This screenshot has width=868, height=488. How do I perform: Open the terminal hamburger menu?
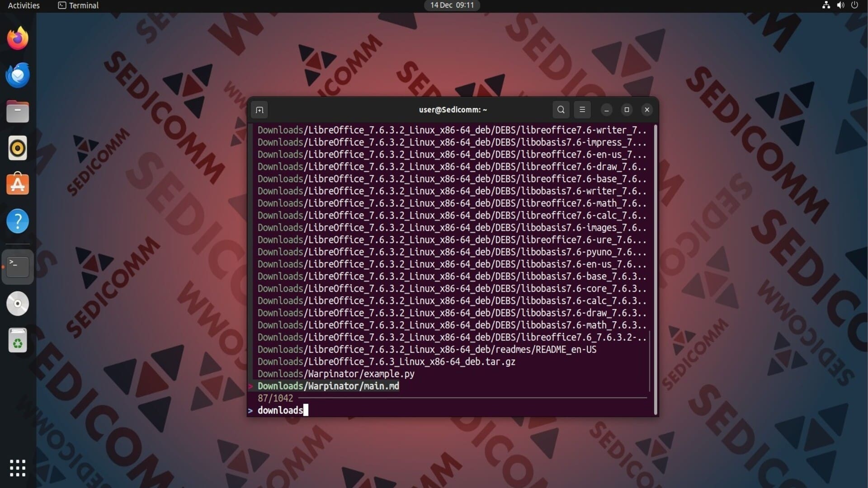582,110
